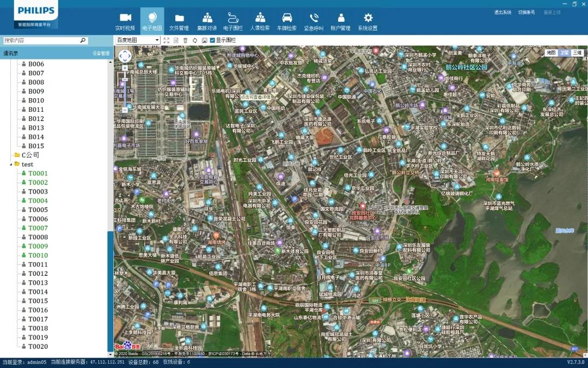Switch map view to 地图 mode
Screen dimensions: 588x368
click(x=551, y=52)
